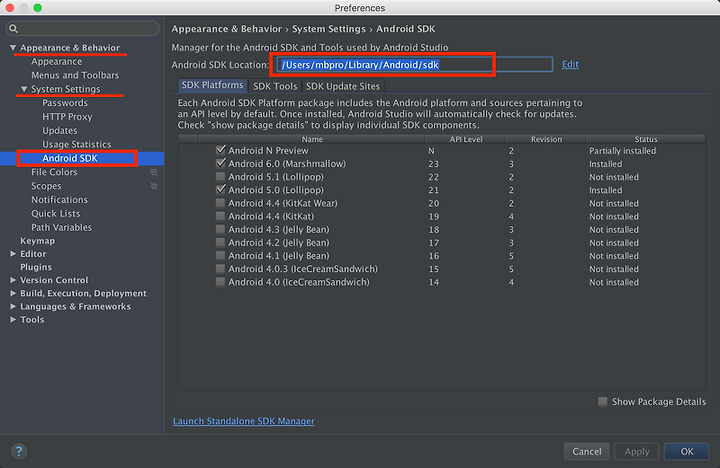Open SDK Update Sites tab
This screenshot has width=720, height=468.
click(343, 86)
